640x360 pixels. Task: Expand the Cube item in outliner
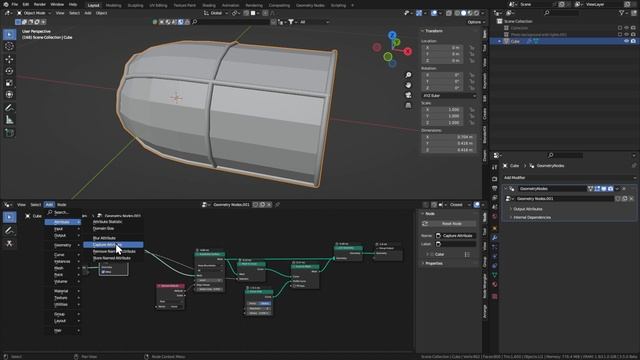(x=499, y=41)
